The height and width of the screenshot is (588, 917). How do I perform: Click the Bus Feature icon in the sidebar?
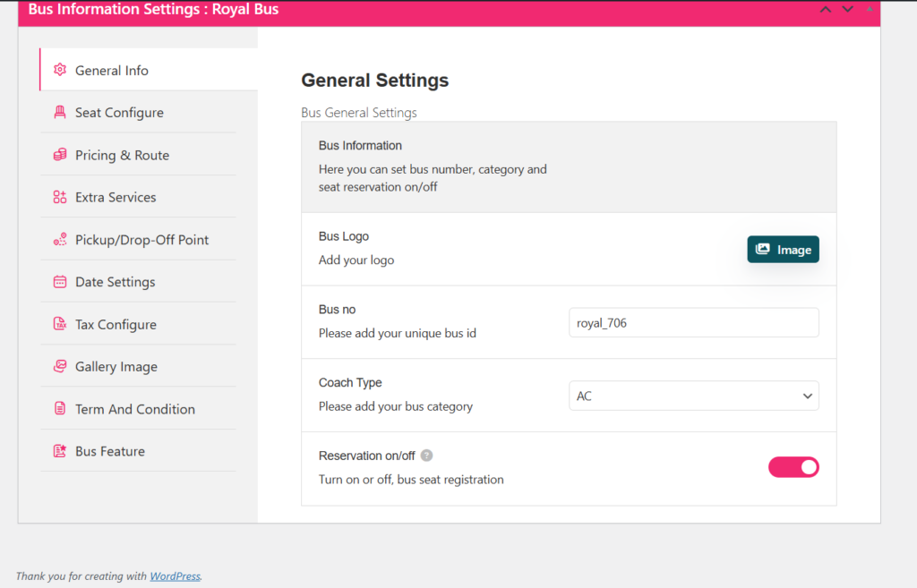coord(60,451)
